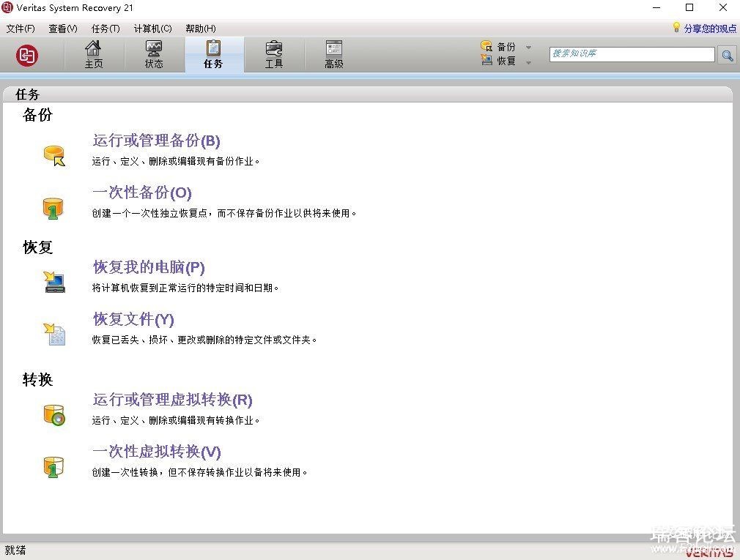Click the 备份 section heading
The height and width of the screenshot is (560, 740).
click(x=38, y=114)
